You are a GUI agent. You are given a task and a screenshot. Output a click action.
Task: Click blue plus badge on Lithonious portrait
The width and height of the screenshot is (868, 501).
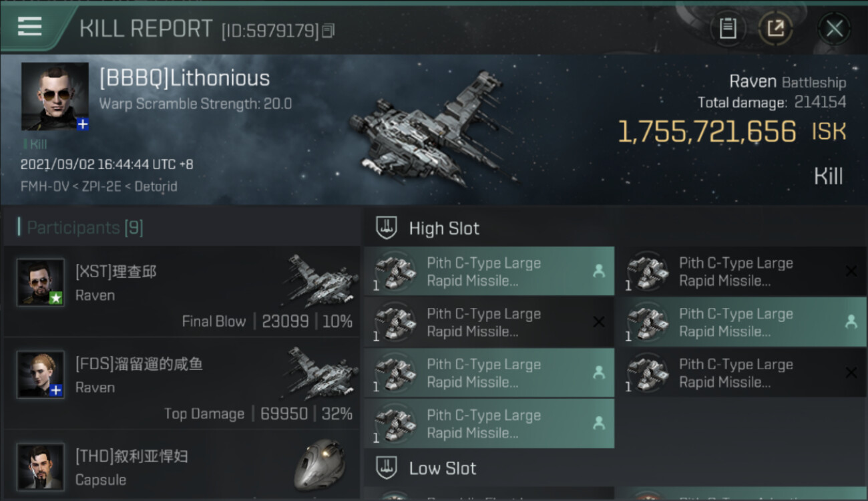tap(82, 124)
